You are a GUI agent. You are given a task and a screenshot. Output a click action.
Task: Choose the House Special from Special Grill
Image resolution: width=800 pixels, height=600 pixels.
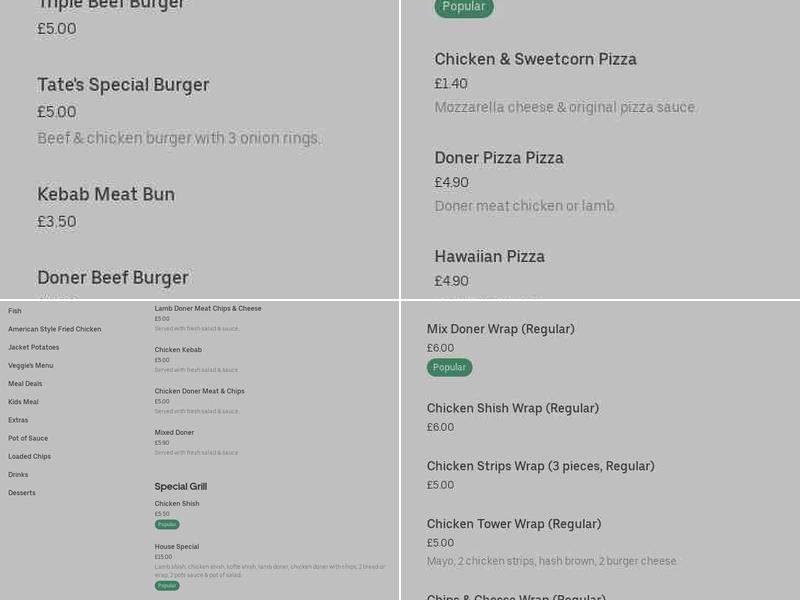tap(175, 547)
